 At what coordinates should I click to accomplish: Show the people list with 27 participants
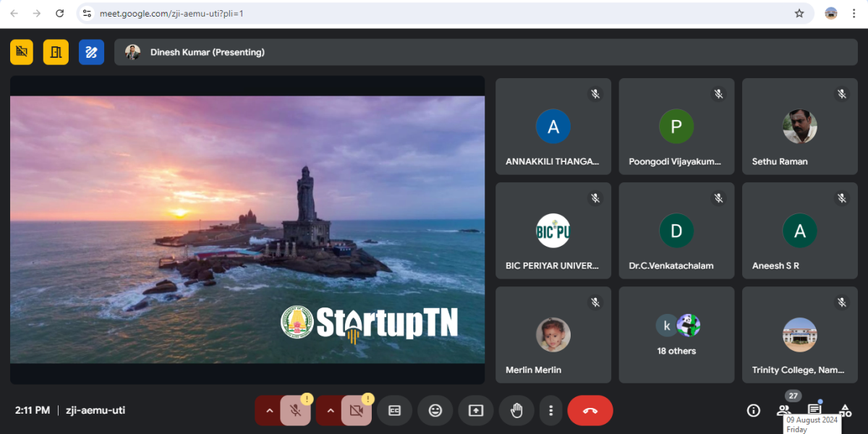784,409
